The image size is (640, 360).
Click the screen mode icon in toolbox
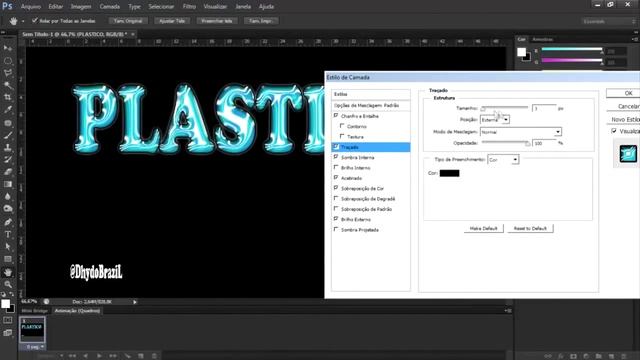[x=8, y=333]
